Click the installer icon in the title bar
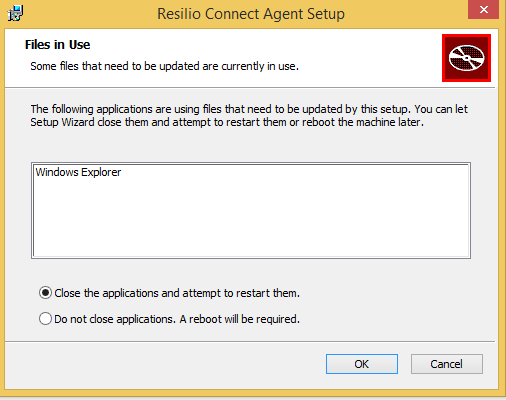 (x=15, y=13)
